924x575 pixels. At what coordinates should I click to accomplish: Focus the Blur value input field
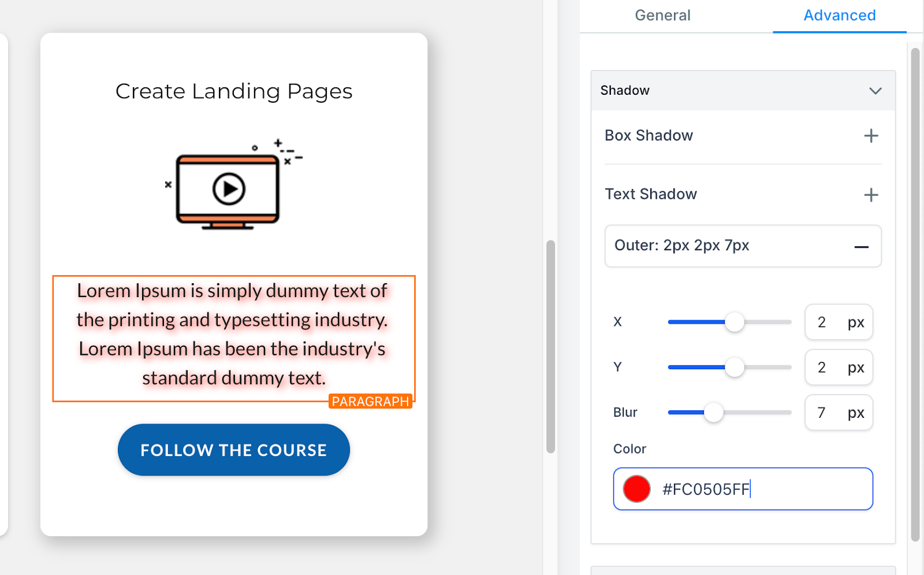pos(839,413)
